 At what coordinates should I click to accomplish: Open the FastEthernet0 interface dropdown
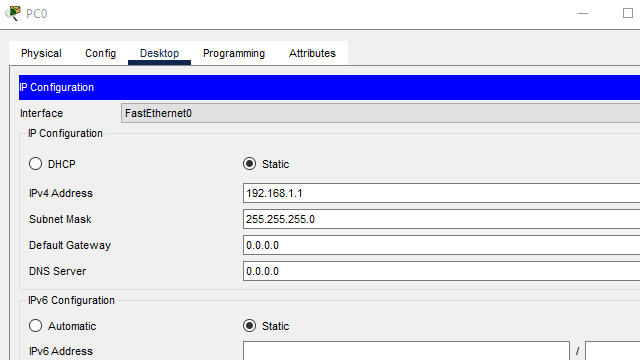(x=380, y=113)
